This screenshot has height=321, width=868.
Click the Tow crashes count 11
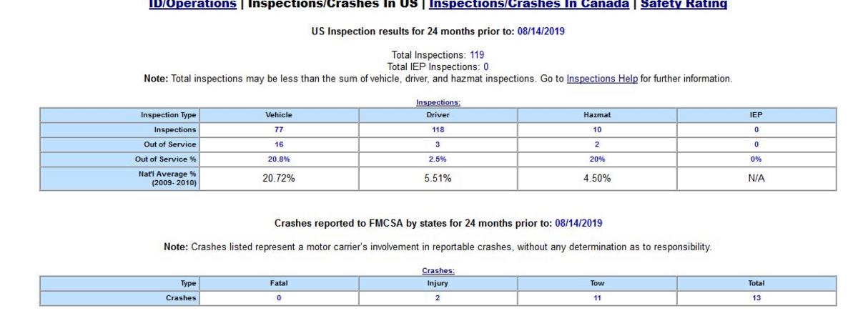click(597, 298)
